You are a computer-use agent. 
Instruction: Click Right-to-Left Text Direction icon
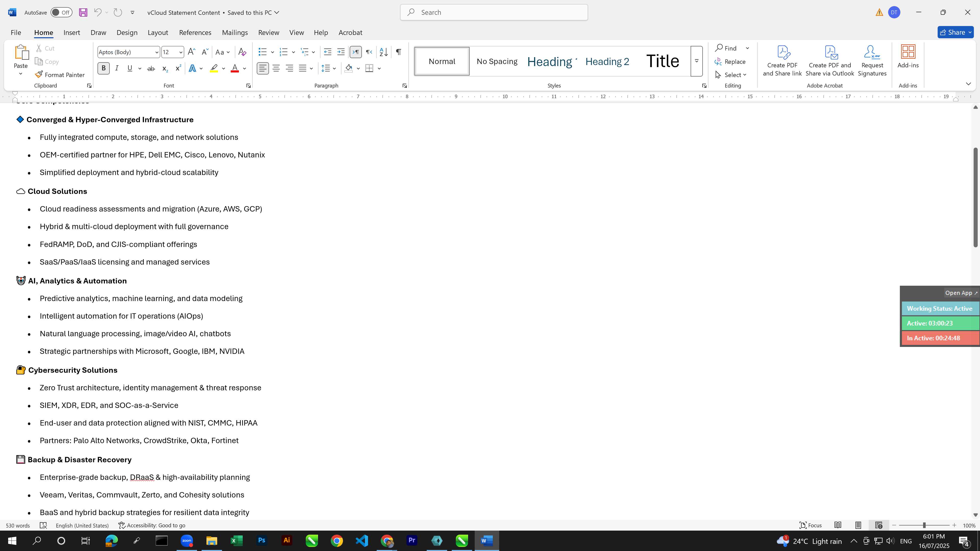point(369,52)
